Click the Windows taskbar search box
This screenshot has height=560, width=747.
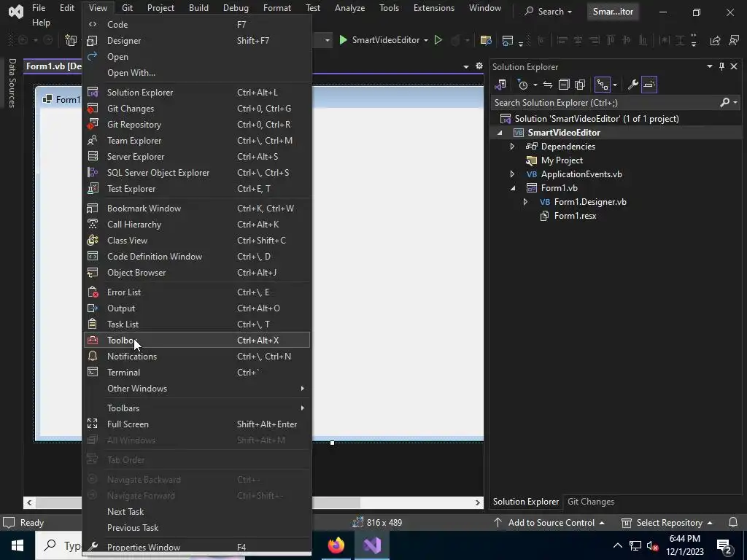[58, 545]
